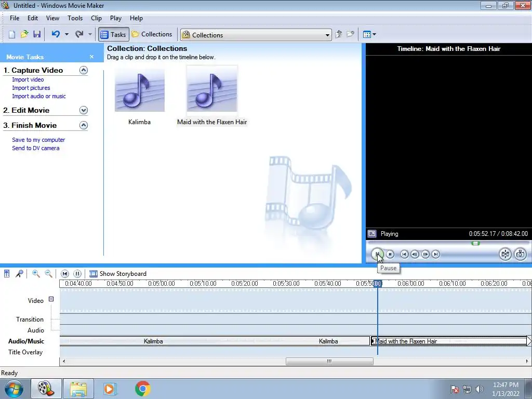Create a new collection folder
Viewport: 532px width, 399px height.
350,34
